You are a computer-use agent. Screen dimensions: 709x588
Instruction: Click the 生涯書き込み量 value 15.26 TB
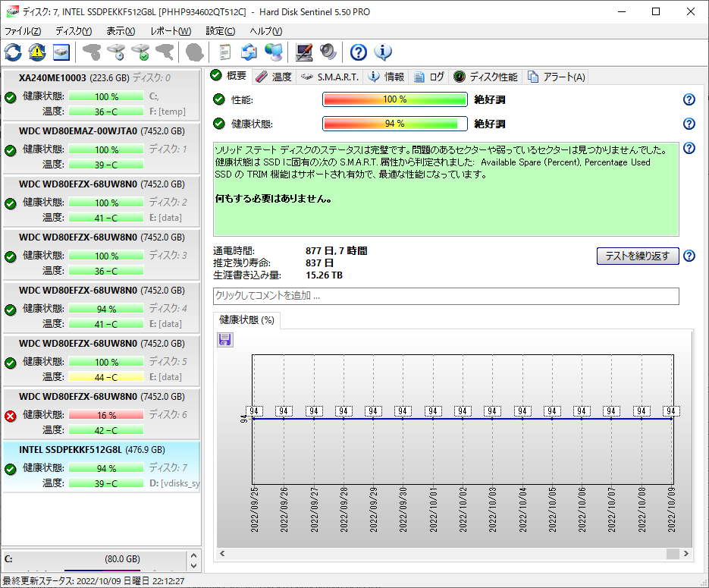325,275
